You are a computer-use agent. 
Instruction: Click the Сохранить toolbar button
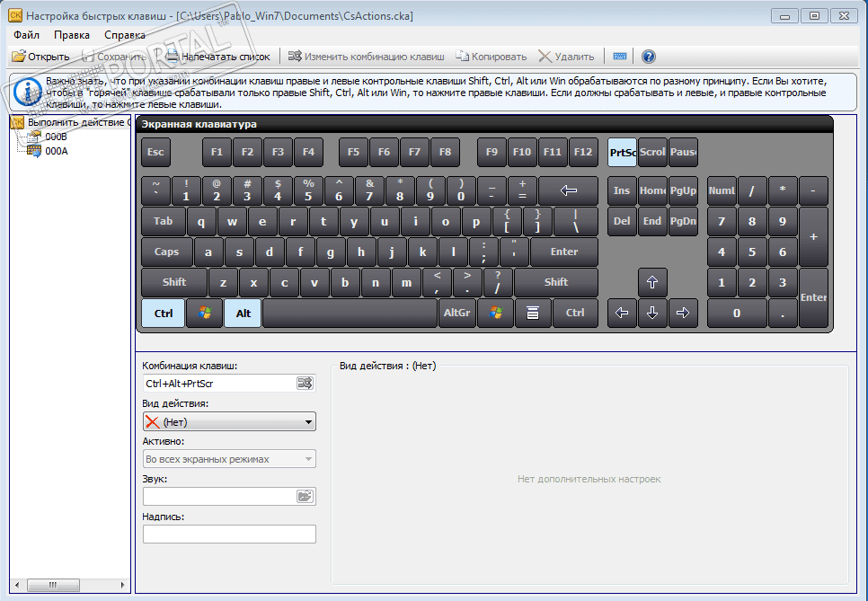click(x=114, y=57)
